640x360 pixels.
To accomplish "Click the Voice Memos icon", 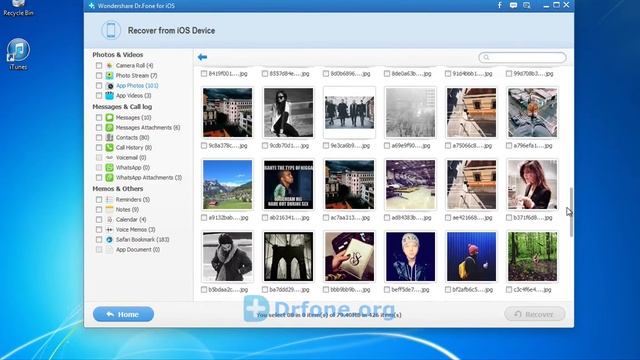I will point(109,229).
